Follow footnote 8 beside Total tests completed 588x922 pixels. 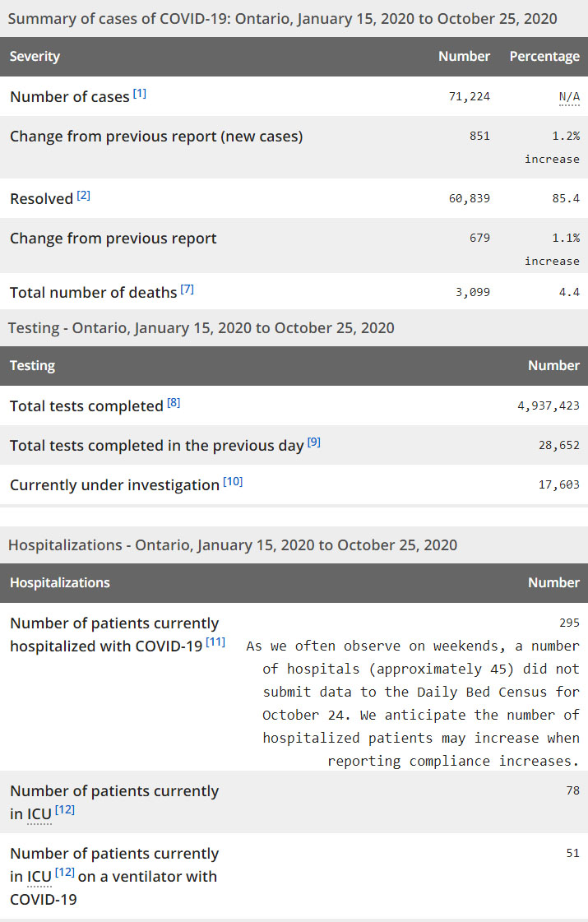174,403
